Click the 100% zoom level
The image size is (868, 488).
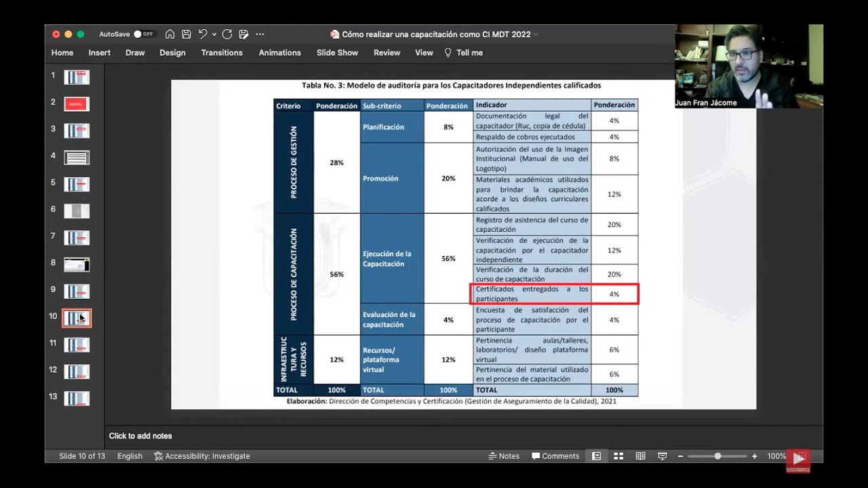(x=776, y=456)
